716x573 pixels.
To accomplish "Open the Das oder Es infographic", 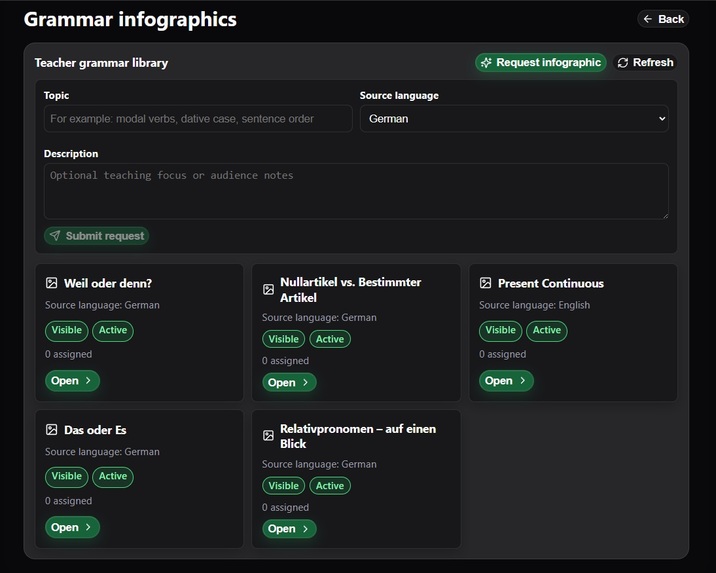I will pyautogui.click(x=72, y=527).
